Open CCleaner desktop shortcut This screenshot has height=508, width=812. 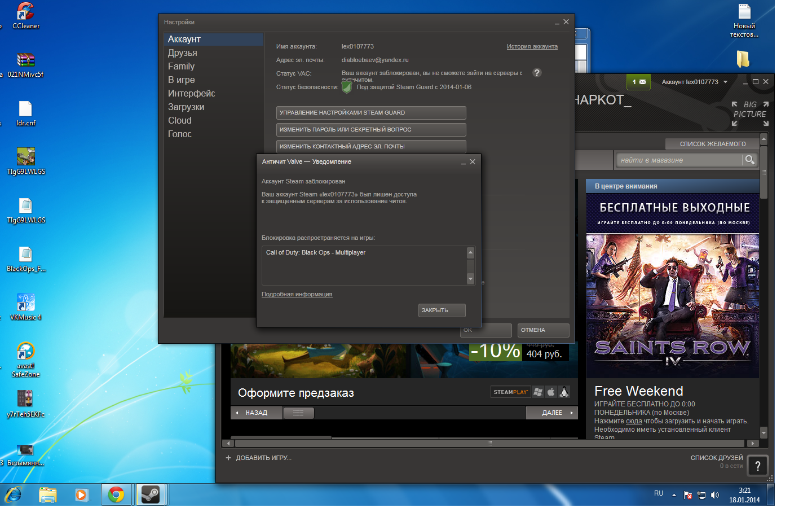click(x=25, y=16)
